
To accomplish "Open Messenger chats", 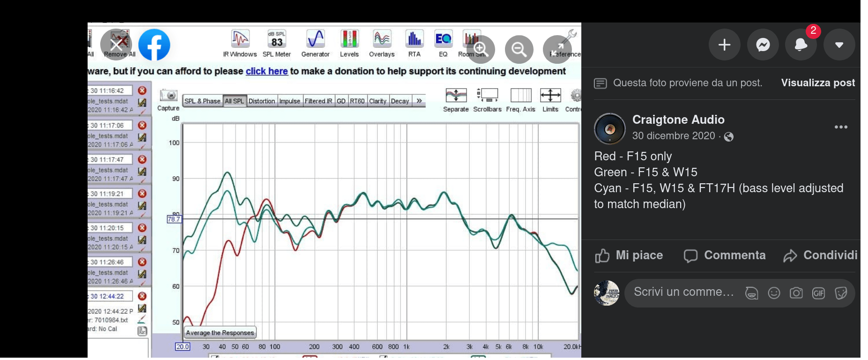I will (x=763, y=45).
